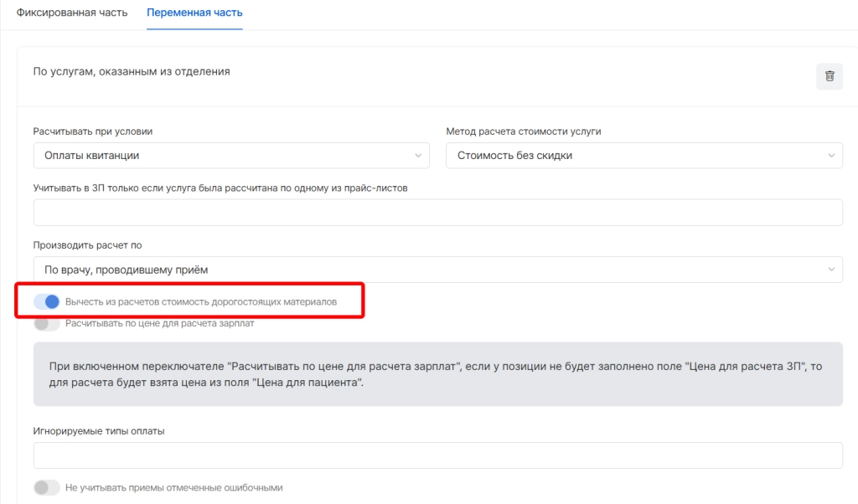Screen dimensions: 858x504
Task: Turn on Не учитывать приемы отмеченные ошибочными
Action: click(47, 487)
